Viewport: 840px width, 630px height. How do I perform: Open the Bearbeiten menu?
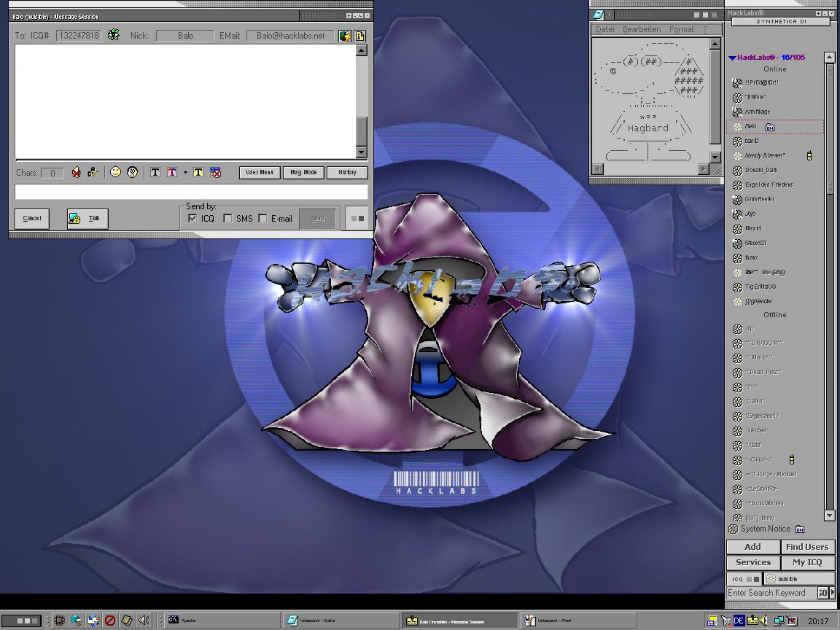[x=642, y=29]
